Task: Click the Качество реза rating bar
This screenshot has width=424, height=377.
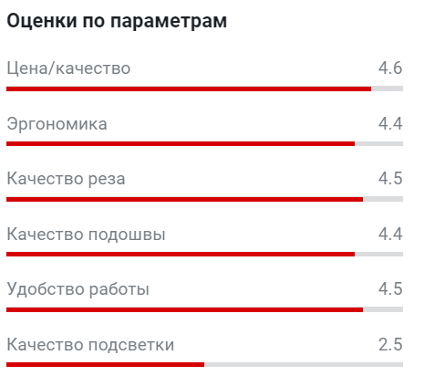Action: tap(204, 199)
